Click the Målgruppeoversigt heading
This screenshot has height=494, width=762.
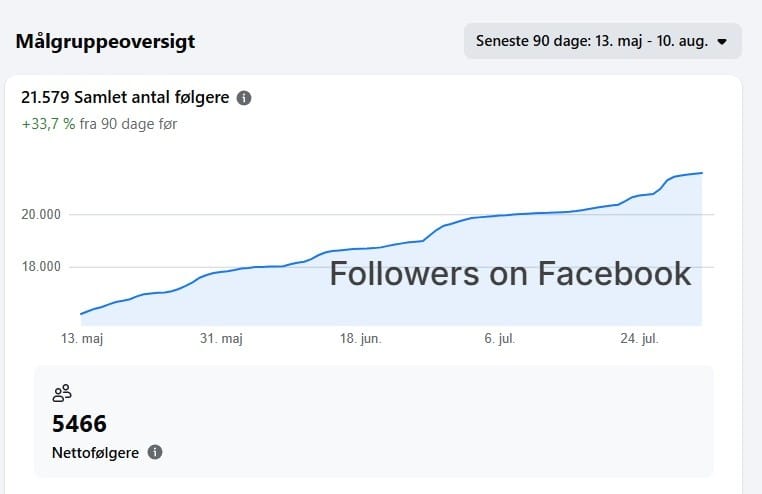pos(105,42)
